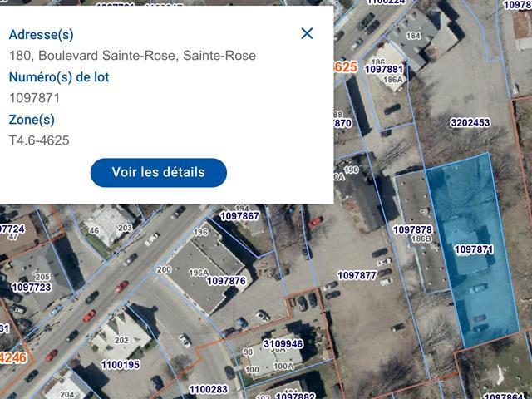
Task: Close the address info popup
Action: point(307,33)
